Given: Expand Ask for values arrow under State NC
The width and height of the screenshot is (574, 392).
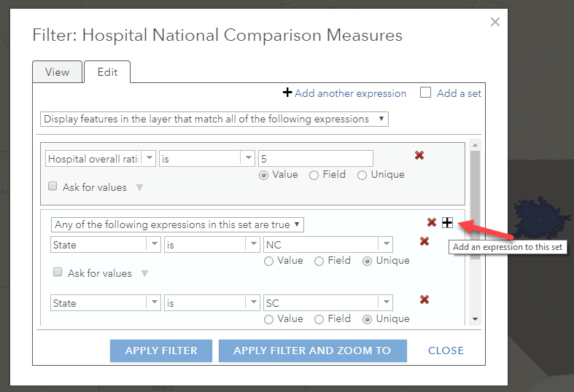Looking at the screenshot, I should pyautogui.click(x=144, y=273).
